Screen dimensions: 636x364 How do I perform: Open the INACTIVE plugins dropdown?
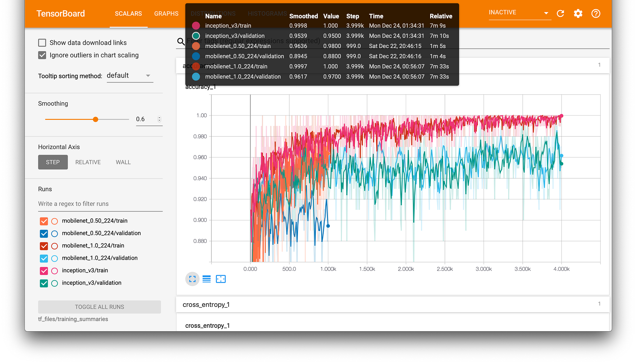(x=519, y=13)
